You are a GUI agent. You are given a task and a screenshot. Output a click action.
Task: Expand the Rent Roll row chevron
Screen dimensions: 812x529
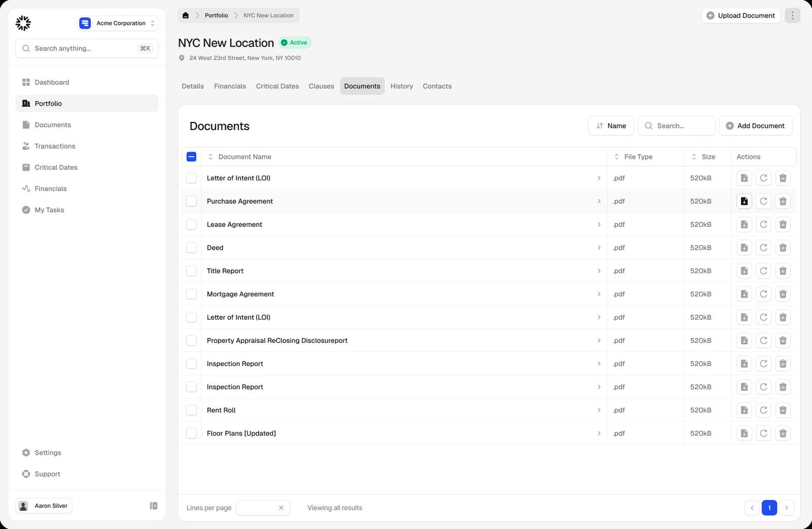click(599, 410)
